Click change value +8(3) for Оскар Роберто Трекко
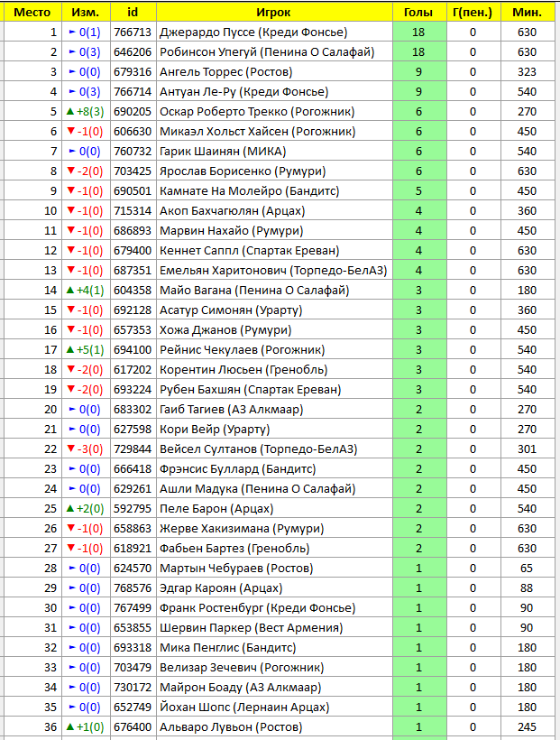 (90, 111)
